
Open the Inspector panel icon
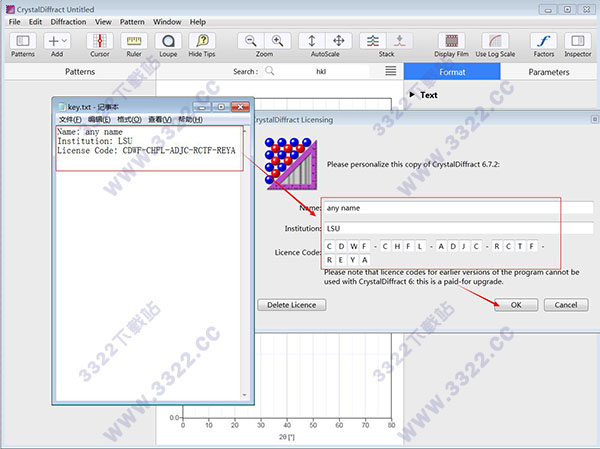[x=577, y=41]
